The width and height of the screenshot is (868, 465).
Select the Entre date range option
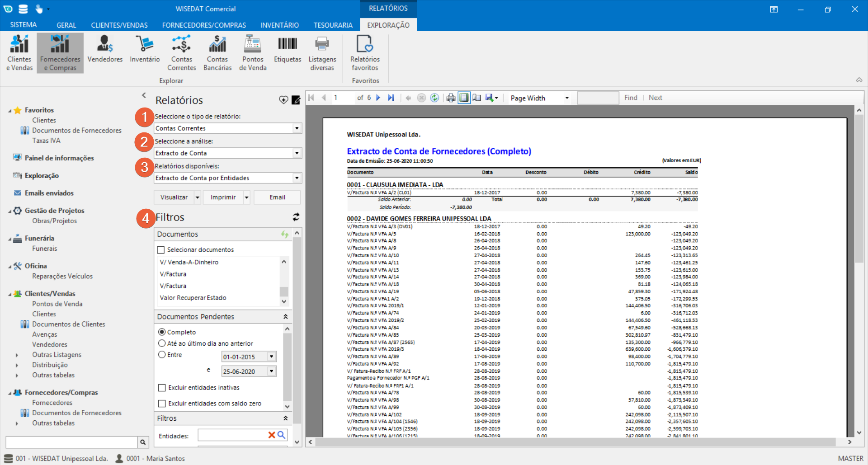click(162, 355)
